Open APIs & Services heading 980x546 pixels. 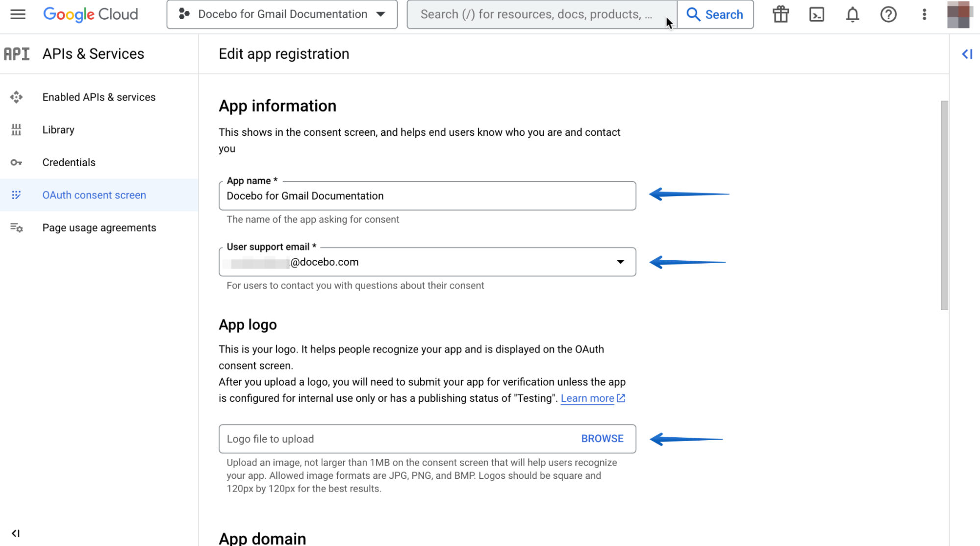[93, 54]
